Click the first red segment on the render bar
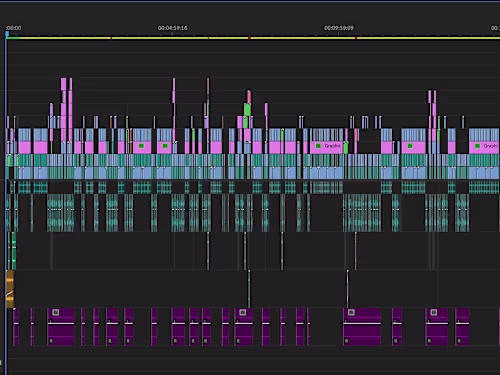Image resolution: width=500 pixels, height=375 pixels. click(111, 38)
